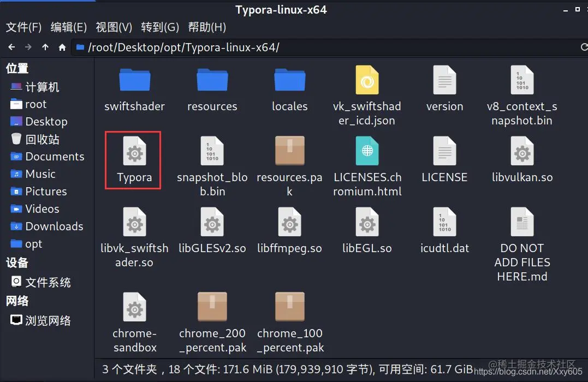Select the resources.pak package icon

289,151
